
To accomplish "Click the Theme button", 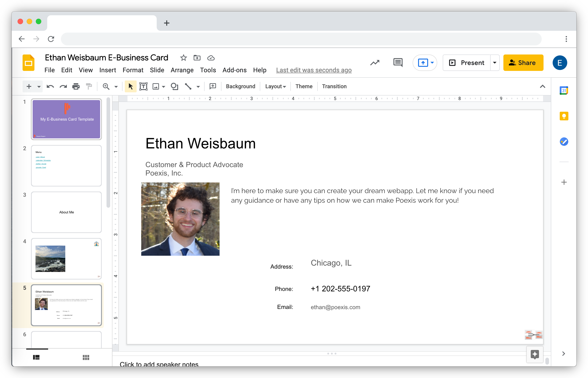I will (x=304, y=86).
